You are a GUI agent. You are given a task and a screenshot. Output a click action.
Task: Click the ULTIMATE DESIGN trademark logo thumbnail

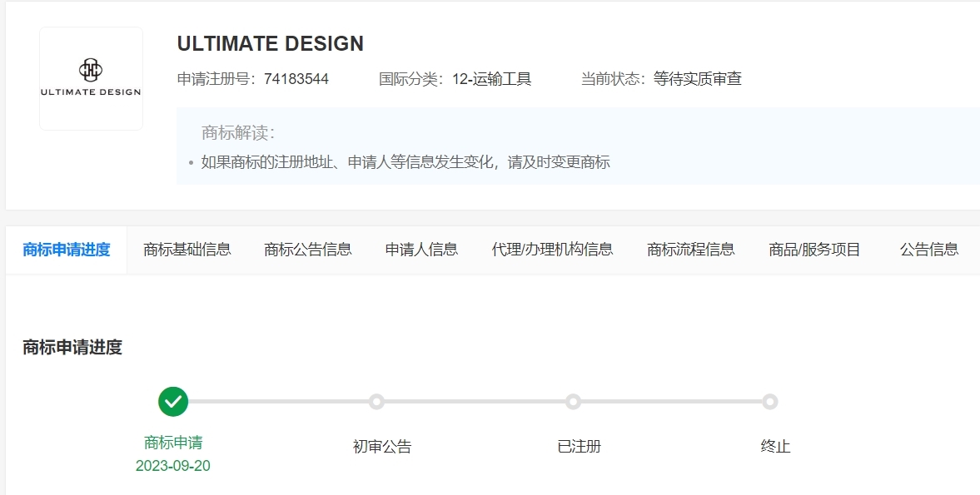coord(91,78)
